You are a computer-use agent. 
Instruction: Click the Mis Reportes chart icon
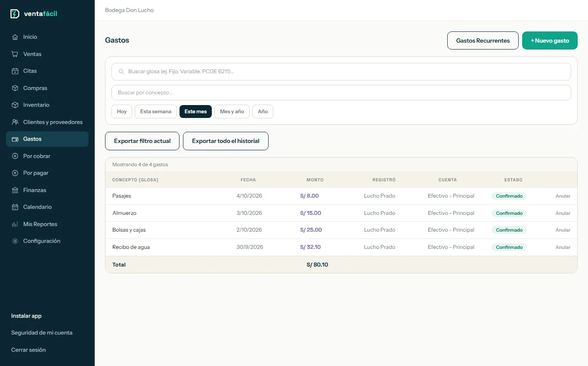tap(15, 224)
